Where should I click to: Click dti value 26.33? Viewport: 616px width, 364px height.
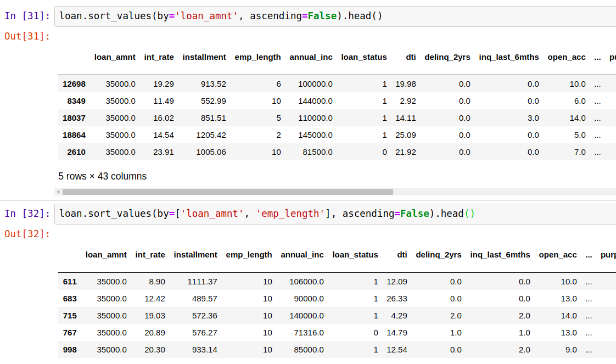click(x=397, y=299)
